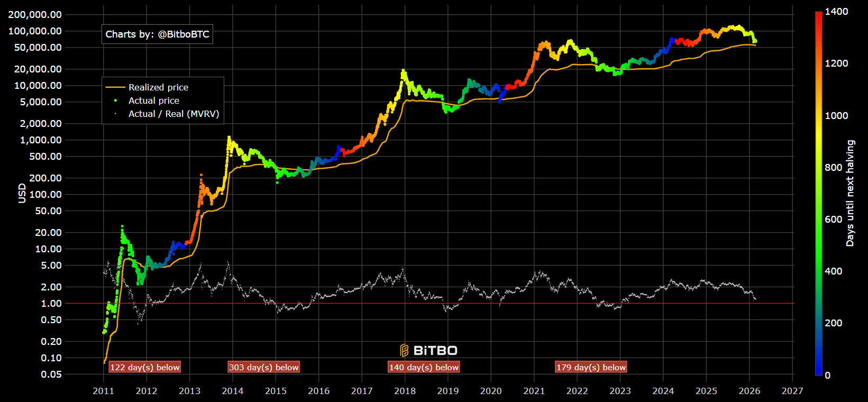Click the red top end of the colorbar
Screen dimensions: 868x402
(818, 15)
